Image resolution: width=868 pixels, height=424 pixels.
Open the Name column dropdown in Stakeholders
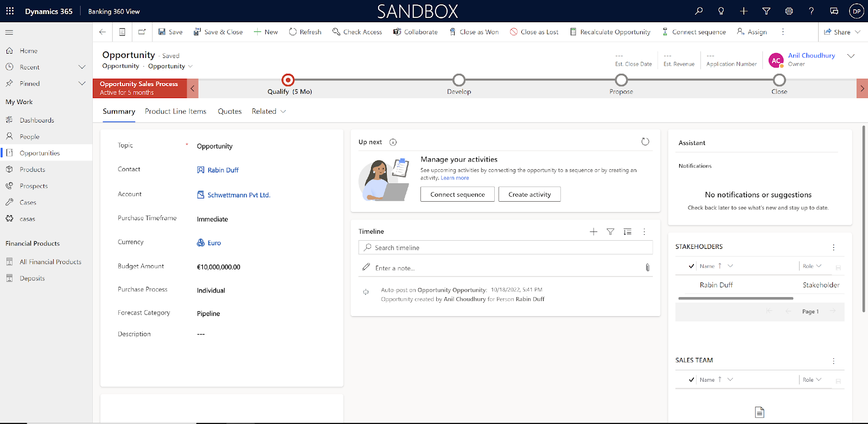(730, 266)
